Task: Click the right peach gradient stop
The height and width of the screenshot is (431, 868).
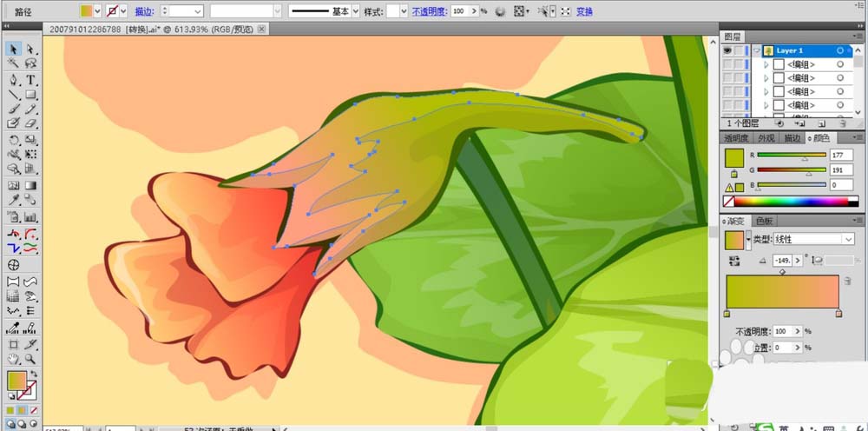Action: (838, 314)
